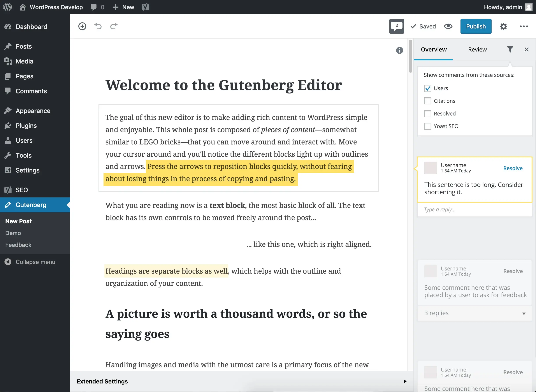This screenshot has height=392, width=536.
Task: Select Feedback submenu item
Action: tap(18, 245)
